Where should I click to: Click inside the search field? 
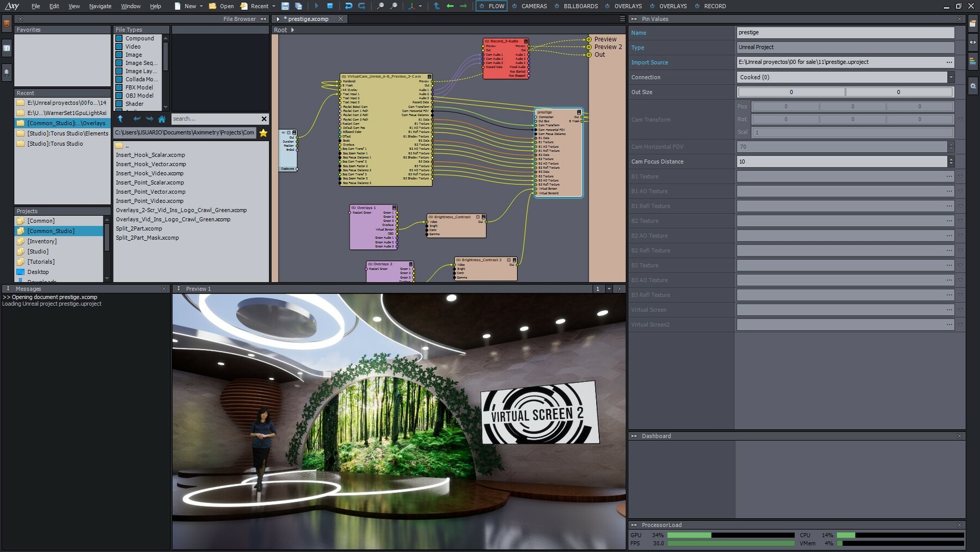(212, 119)
